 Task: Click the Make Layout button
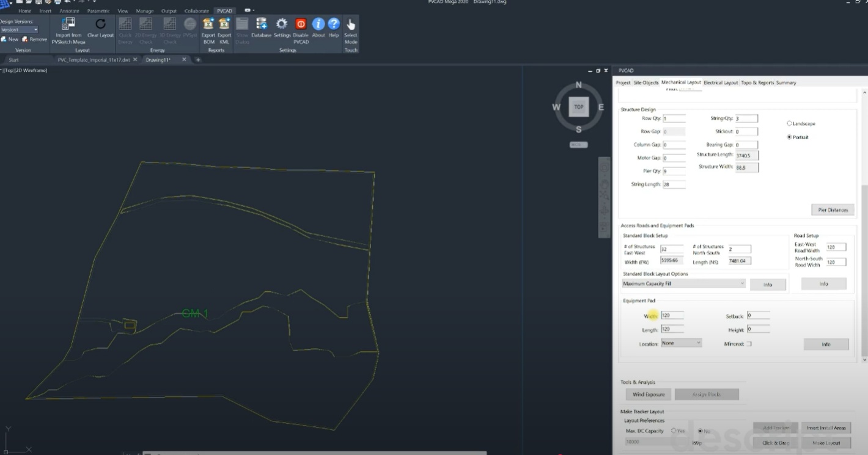point(826,443)
